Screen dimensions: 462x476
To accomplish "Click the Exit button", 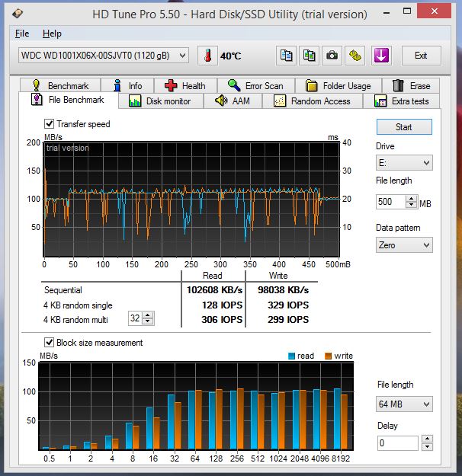I will coord(421,56).
